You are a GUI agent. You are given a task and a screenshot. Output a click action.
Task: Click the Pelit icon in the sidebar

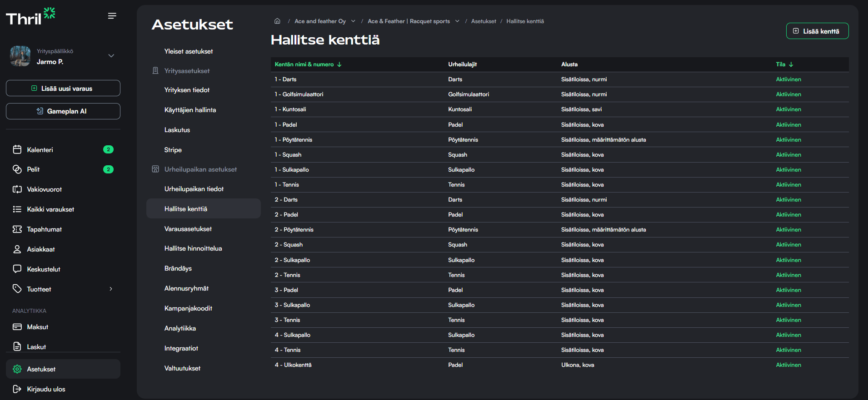[x=17, y=169]
